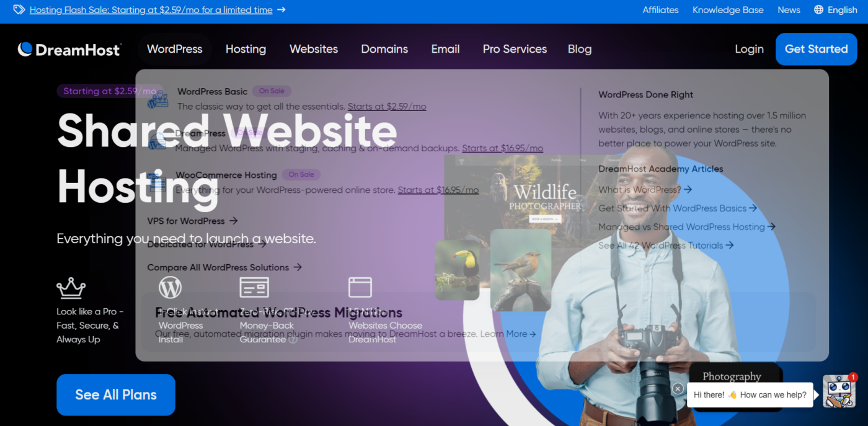
Task: Click the WordPress logo icon above Install
Action: 170,288
